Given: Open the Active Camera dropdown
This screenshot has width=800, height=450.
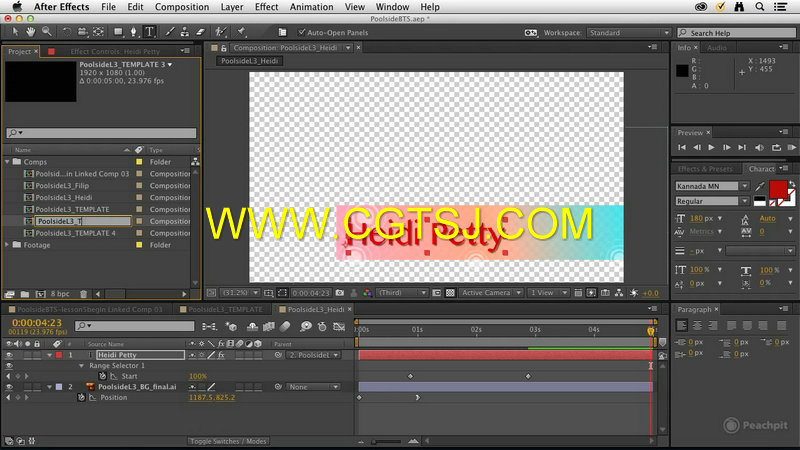Looking at the screenshot, I should [491, 293].
